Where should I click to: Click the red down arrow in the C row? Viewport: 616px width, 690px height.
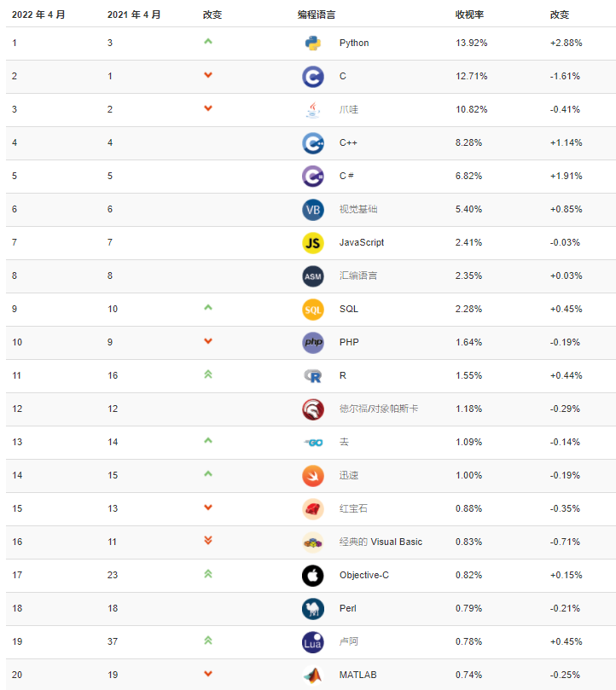coord(208,75)
